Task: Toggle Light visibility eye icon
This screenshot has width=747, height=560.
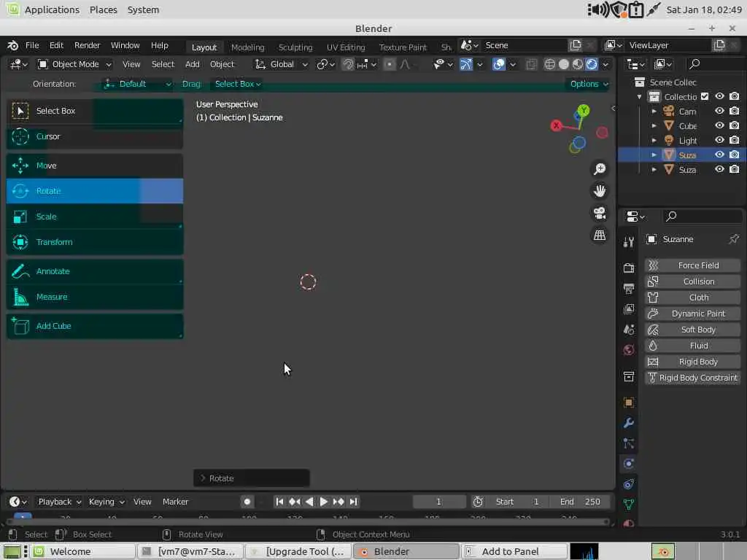Action: (x=719, y=140)
